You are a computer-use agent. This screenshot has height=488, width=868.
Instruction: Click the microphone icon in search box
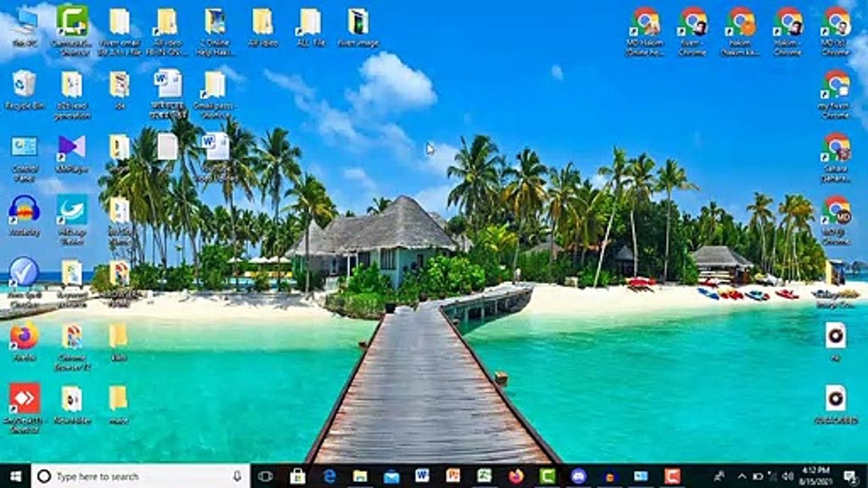pyautogui.click(x=237, y=476)
